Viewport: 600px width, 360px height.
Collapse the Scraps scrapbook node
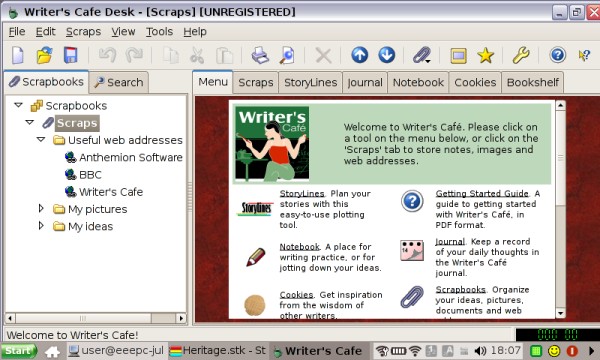click(x=29, y=122)
